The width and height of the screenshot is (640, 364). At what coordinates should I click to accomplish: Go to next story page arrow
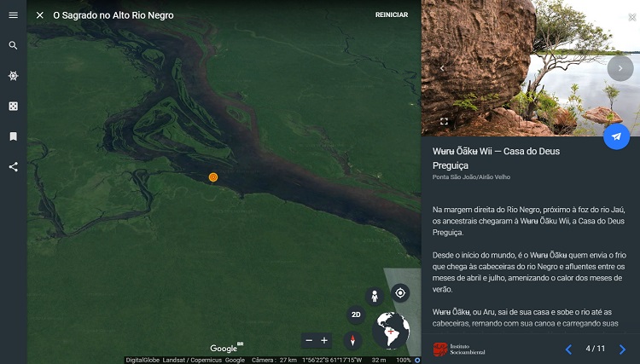click(623, 349)
